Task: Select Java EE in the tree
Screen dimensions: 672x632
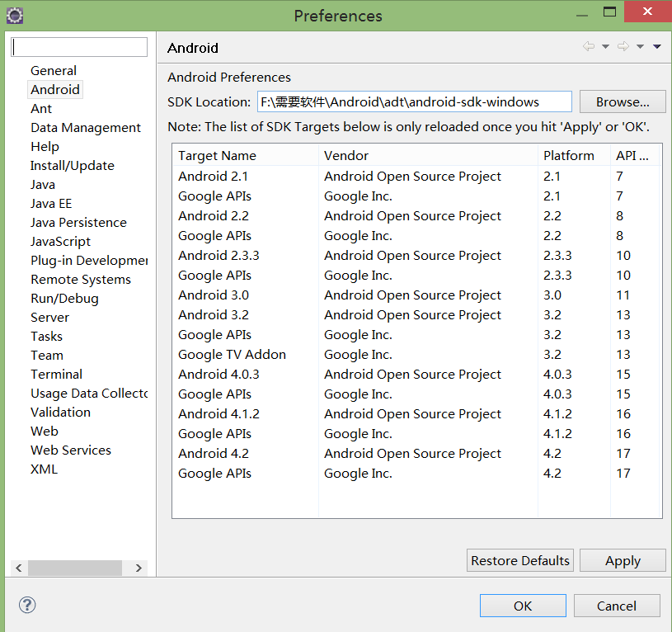Action: (x=51, y=203)
